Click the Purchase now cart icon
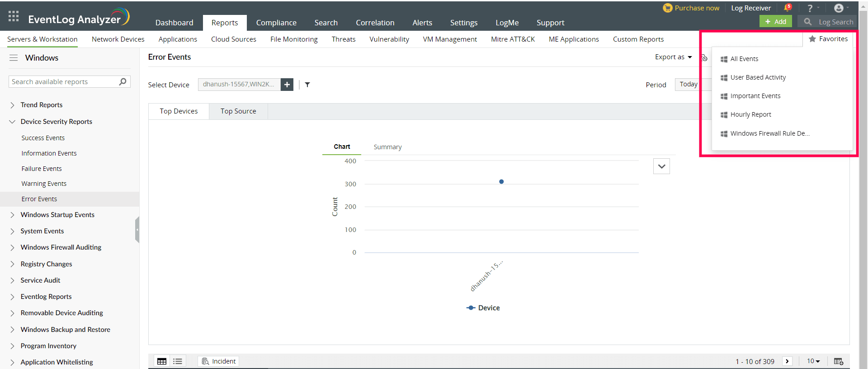 667,8
